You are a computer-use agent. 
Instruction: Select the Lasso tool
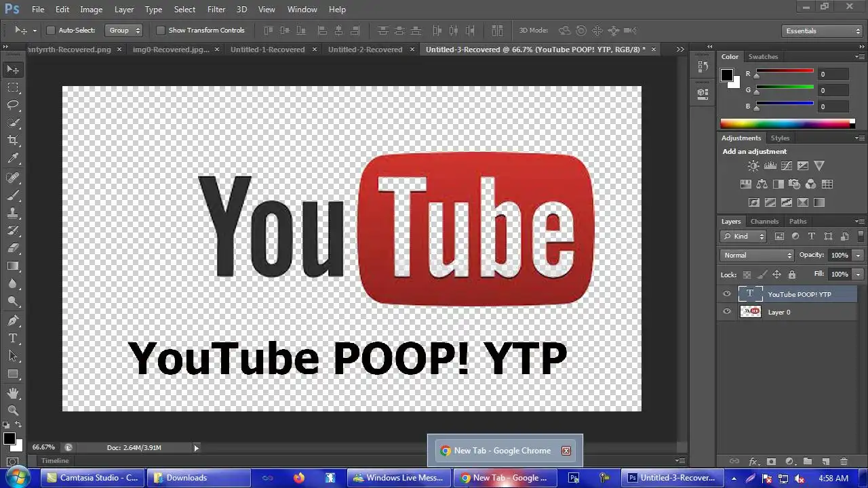tap(13, 105)
